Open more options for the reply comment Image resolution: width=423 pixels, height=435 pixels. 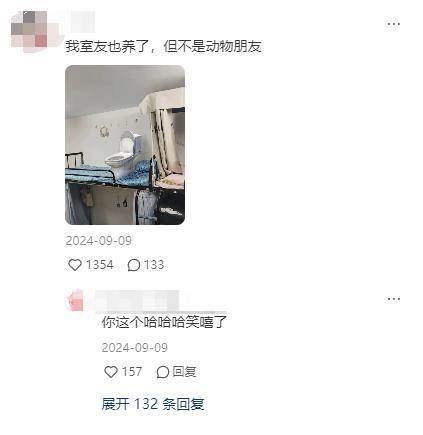click(x=393, y=299)
